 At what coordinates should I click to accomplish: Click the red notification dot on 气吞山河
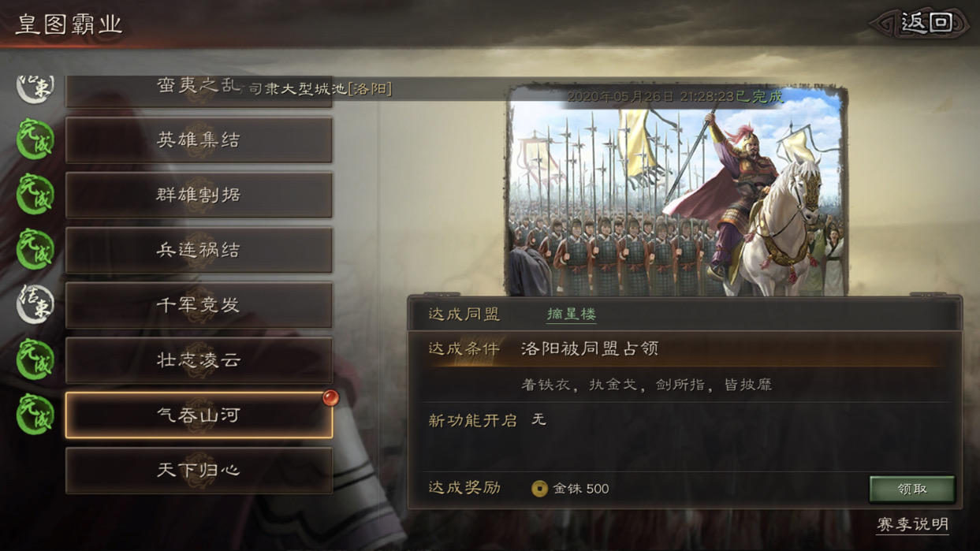pos(330,397)
